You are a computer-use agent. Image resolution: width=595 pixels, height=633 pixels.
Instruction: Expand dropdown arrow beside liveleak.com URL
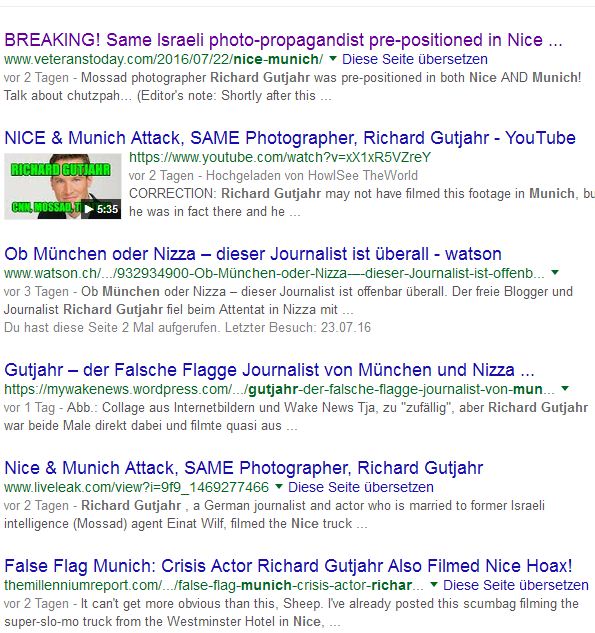279,487
